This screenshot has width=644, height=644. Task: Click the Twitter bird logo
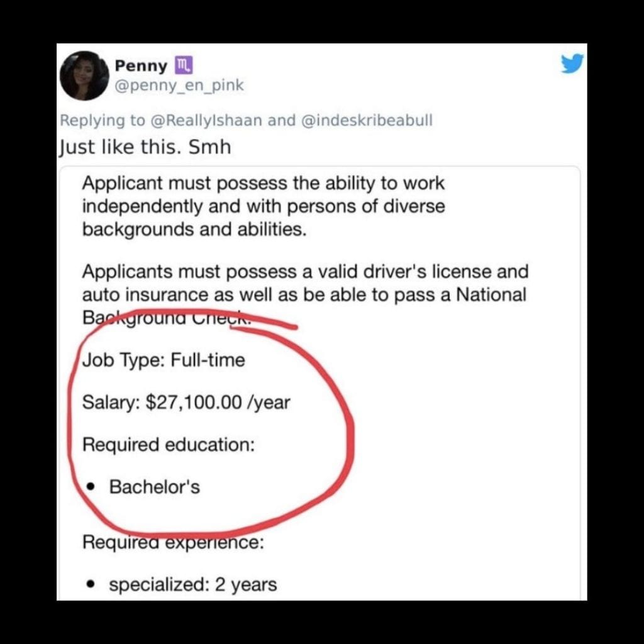point(572,64)
